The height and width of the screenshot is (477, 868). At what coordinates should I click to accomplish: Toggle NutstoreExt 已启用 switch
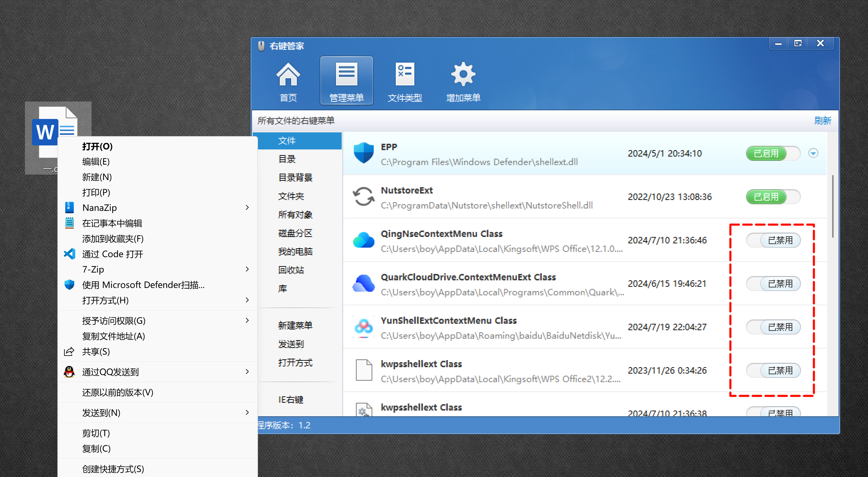773,197
